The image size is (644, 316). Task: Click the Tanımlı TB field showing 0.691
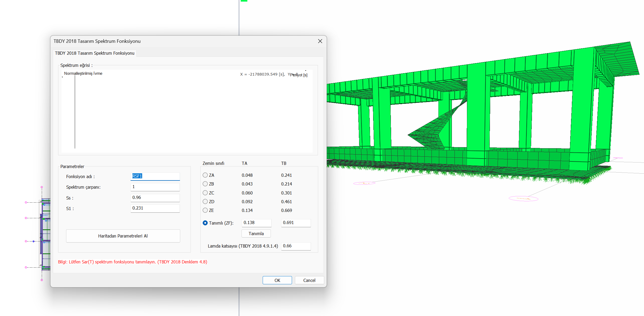(296, 223)
